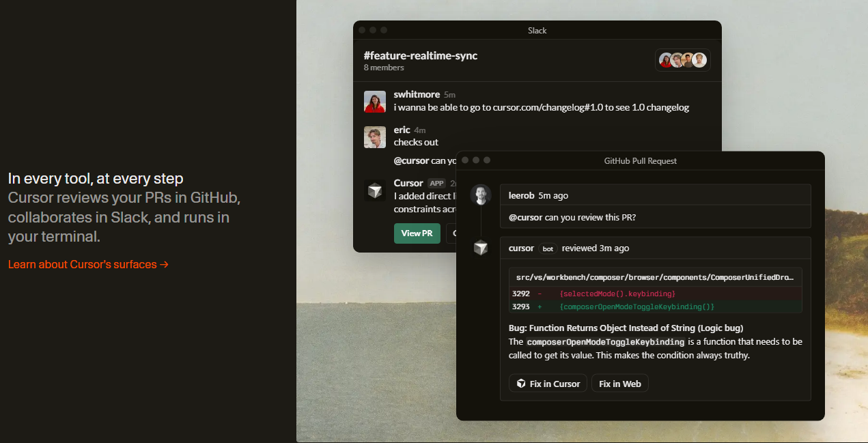Click the Cursor app cube avatar in Slack

point(375,190)
